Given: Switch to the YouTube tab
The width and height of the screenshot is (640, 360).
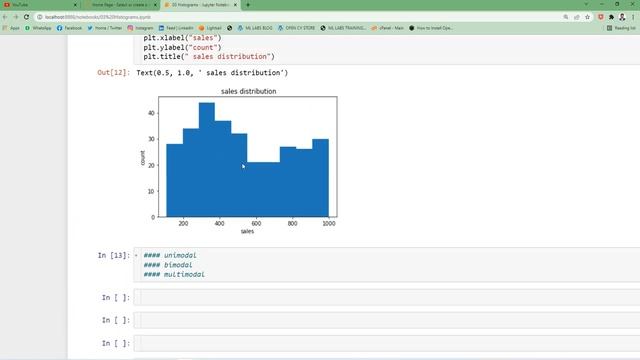Looking at the screenshot, I should click(40, 5).
